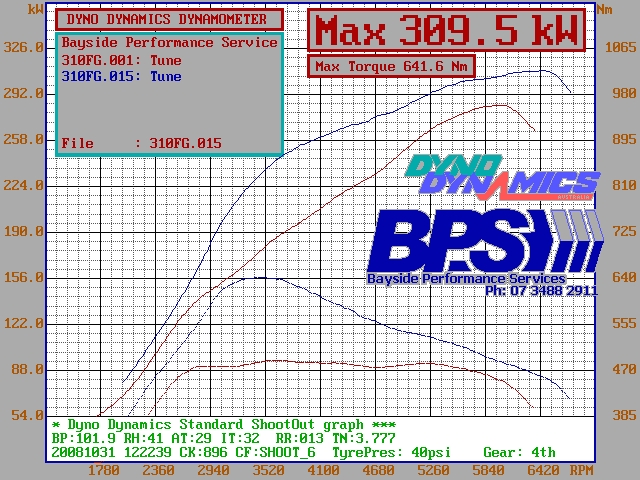Click the red 310FG.001: Tune legend entry

(121, 60)
